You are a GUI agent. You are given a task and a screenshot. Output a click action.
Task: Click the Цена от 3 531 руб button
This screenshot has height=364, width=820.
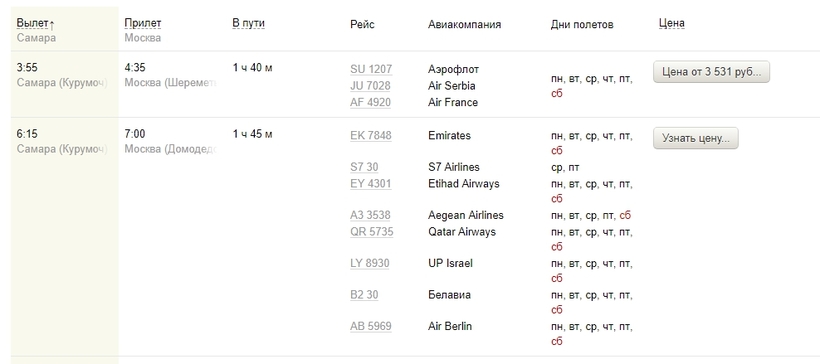711,72
